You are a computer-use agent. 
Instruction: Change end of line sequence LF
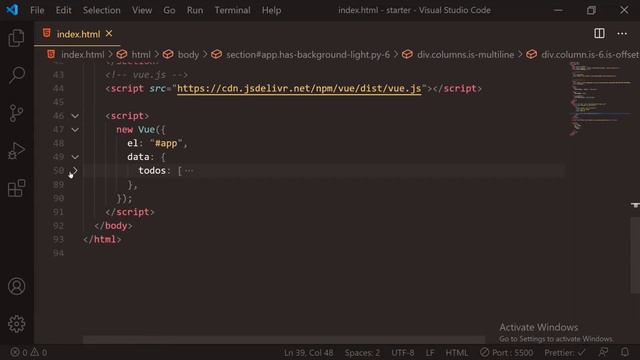click(x=430, y=352)
